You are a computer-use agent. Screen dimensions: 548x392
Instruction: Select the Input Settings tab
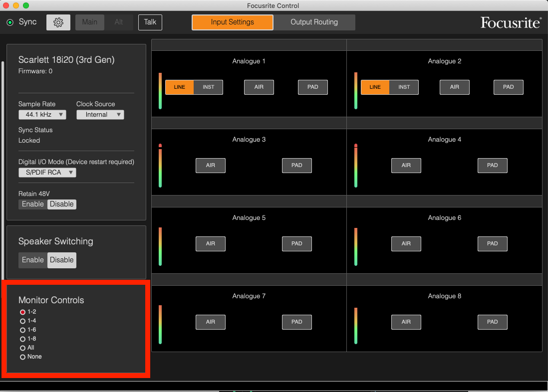click(x=232, y=22)
